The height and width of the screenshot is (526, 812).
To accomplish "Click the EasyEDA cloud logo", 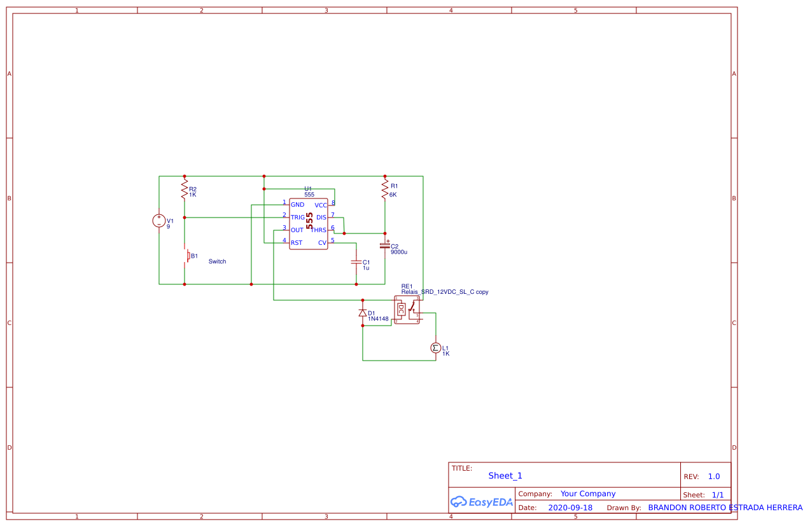I will pos(482,502).
